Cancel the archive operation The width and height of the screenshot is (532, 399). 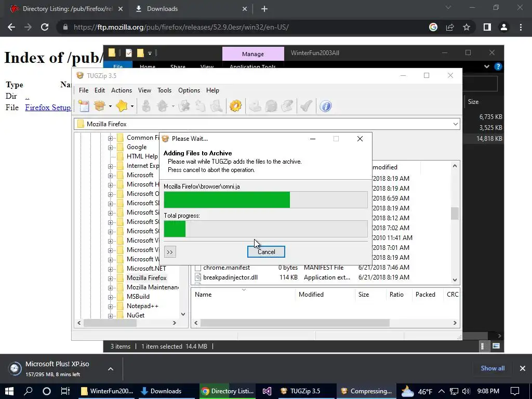(x=266, y=252)
